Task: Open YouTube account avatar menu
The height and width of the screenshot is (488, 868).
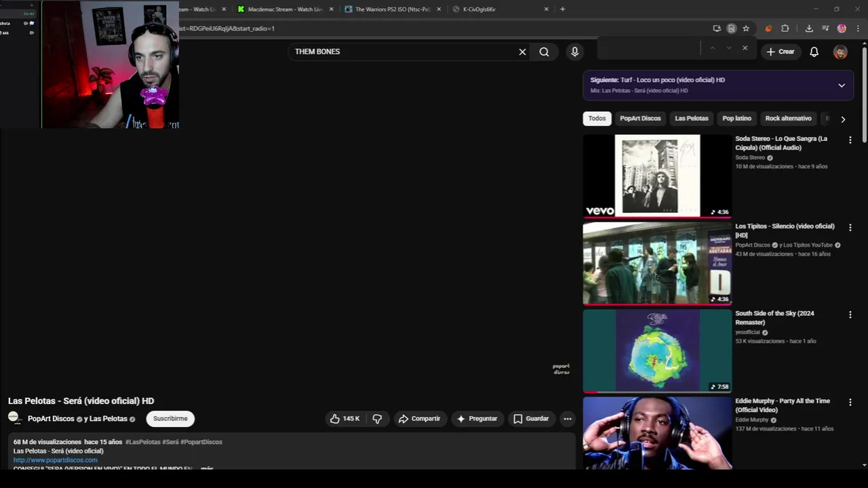Action: tap(840, 52)
